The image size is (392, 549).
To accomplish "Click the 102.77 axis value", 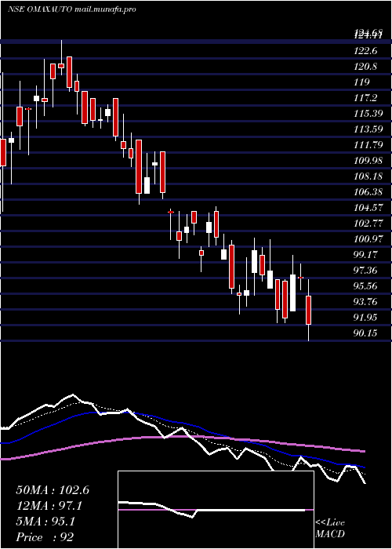I will 368,223.
